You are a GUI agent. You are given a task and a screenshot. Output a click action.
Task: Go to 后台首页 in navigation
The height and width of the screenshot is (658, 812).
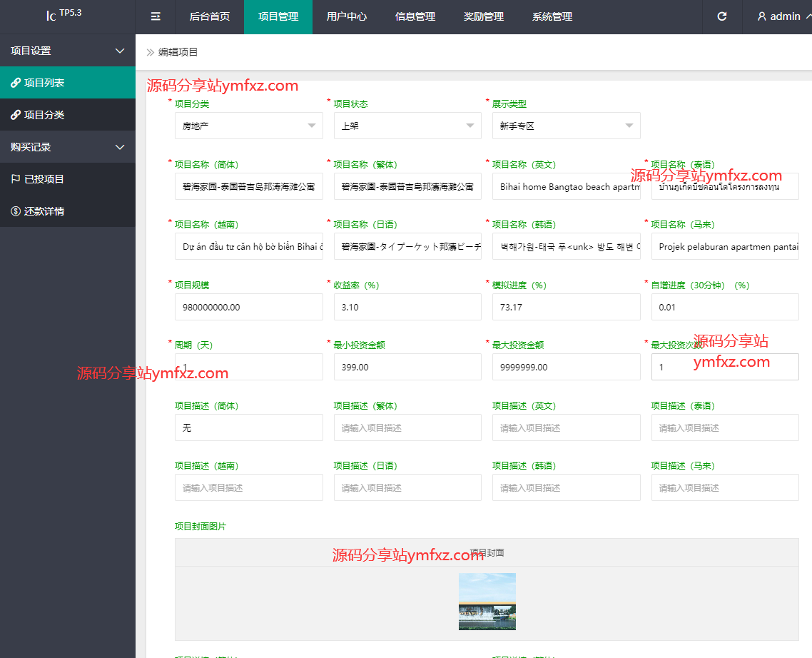point(210,16)
